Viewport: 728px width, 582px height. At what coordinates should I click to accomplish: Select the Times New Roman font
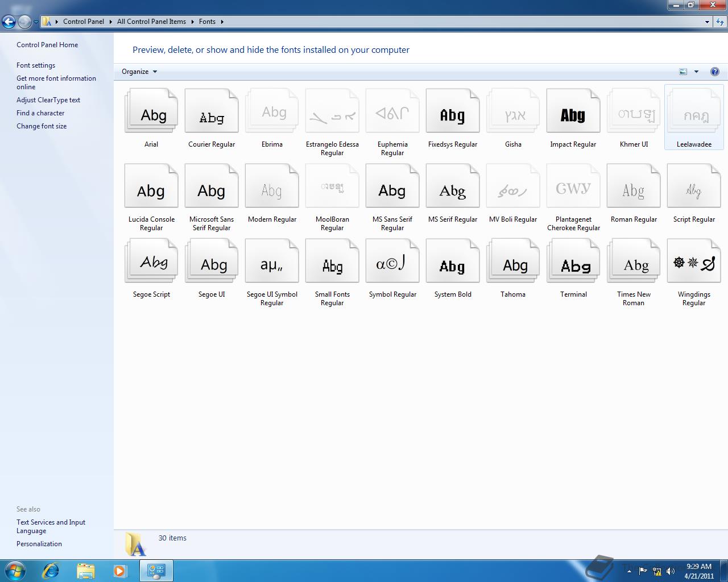click(x=634, y=261)
